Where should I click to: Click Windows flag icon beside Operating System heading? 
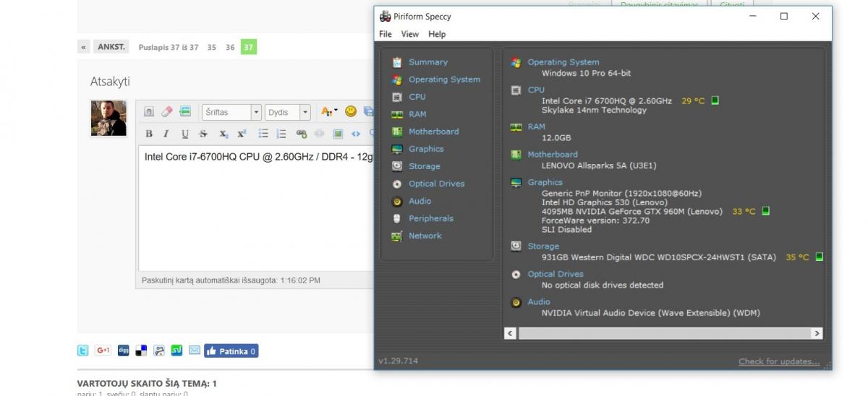[x=516, y=62]
